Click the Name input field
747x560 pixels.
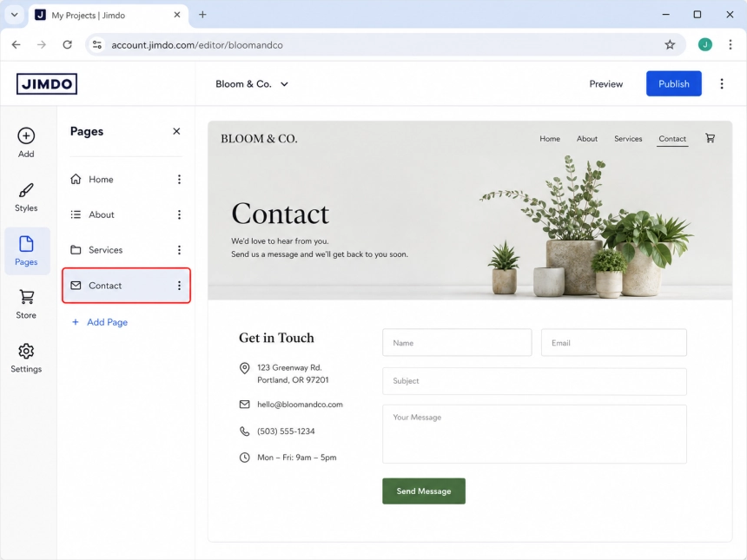pyautogui.click(x=457, y=342)
